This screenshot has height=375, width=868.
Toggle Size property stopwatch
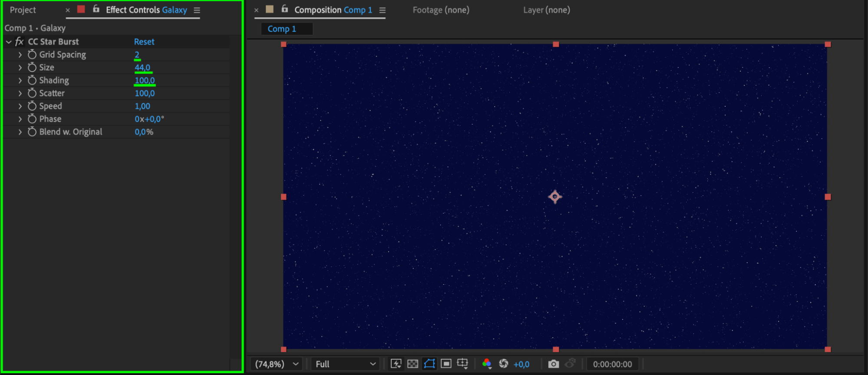[32, 67]
